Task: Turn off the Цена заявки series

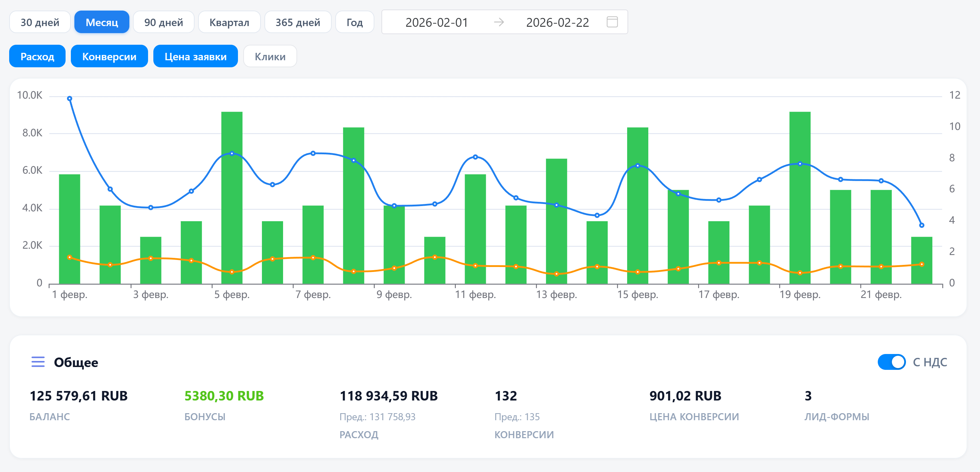Action: tap(195, 56)
